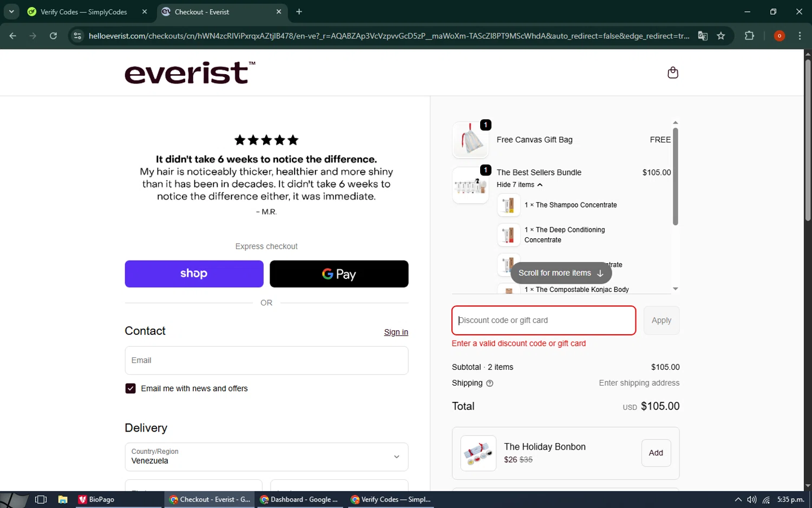Screen dimensions: 812x508
Task: Click The Holiday Bonbon thumbnail
Action: (x=478, y=453)
